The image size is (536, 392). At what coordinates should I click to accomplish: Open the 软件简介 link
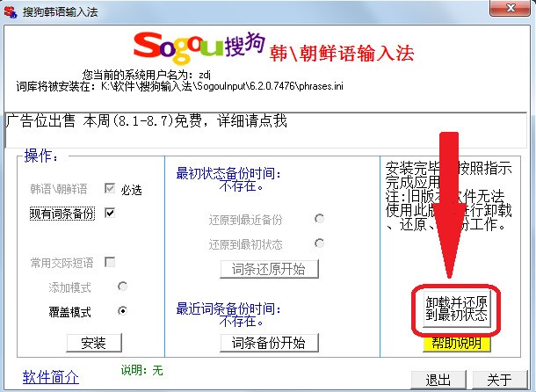(51, 377)
